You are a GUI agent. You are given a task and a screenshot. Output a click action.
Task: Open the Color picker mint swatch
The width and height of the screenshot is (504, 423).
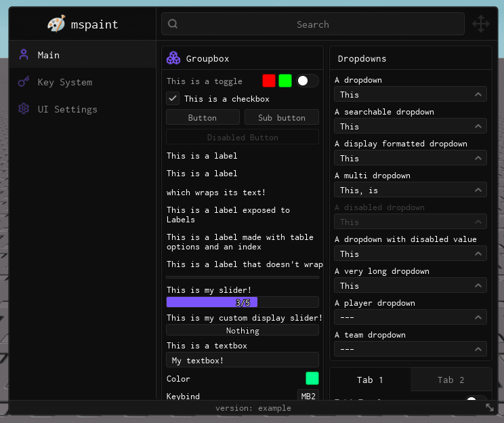pyautogui.click(x=312, y=378)
